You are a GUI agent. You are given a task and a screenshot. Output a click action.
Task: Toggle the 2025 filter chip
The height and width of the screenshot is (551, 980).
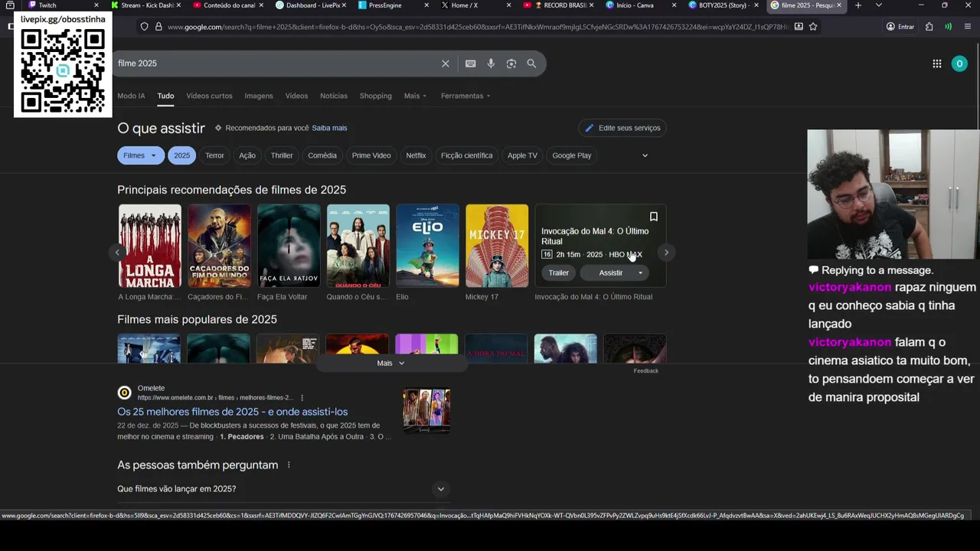tap(181, 155)
